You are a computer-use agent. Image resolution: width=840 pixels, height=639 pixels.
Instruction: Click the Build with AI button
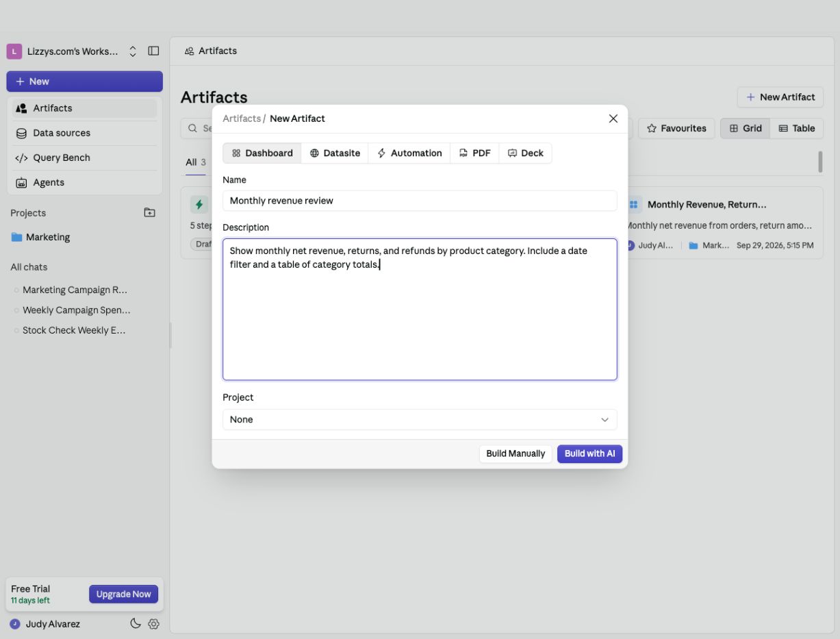[589, 453]
